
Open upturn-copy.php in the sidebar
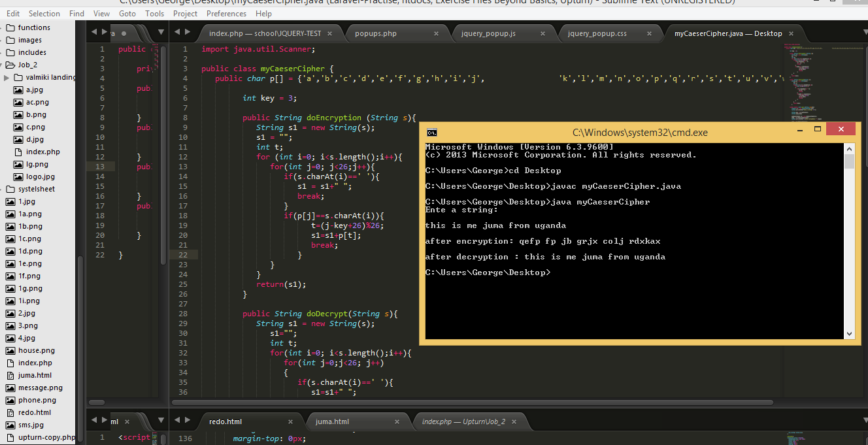coord(47,437)
